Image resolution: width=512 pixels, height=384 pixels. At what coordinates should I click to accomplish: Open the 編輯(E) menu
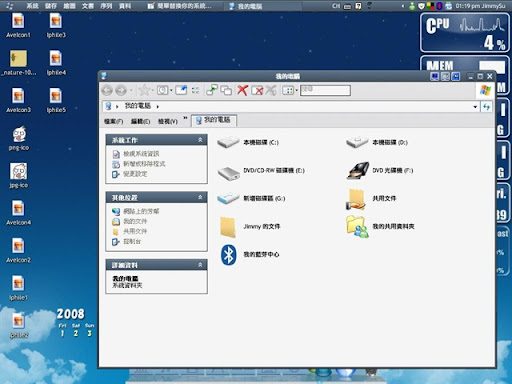point(140,121)
